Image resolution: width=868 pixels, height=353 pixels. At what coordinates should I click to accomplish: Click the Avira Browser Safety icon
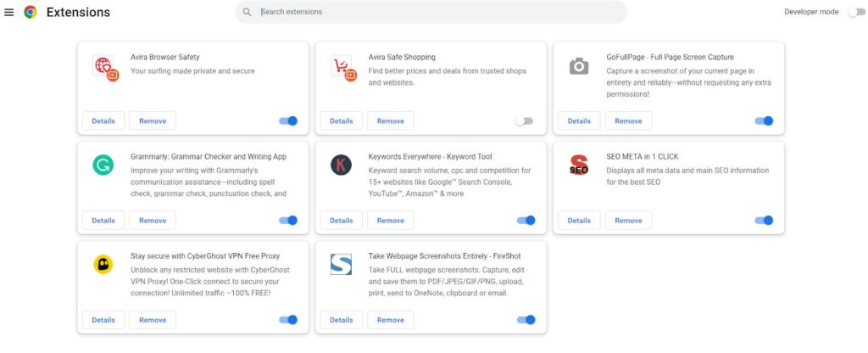point(106,68)
